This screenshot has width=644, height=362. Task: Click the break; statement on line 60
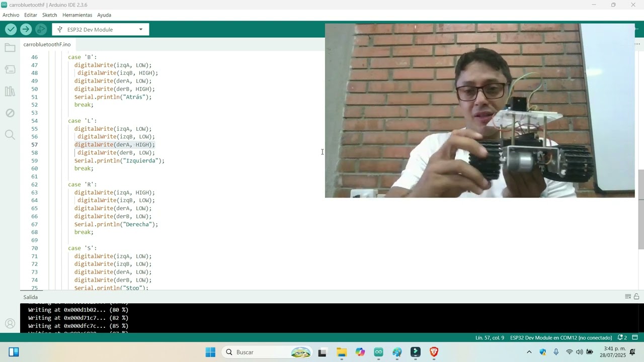[x=84, y=168]
